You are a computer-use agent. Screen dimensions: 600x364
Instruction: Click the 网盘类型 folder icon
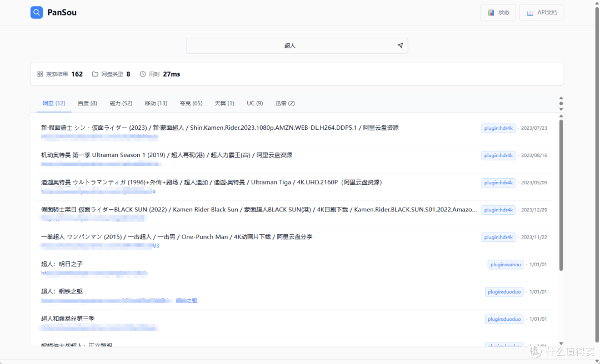[x=95, y=74]
